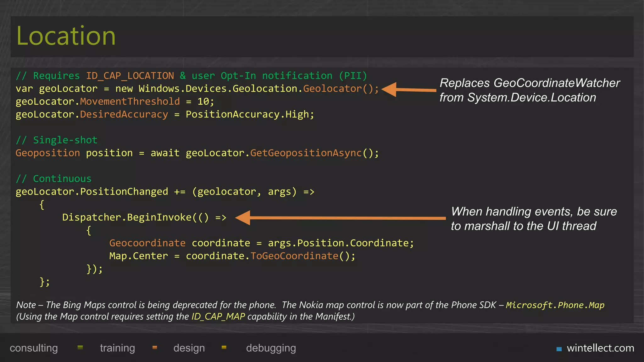This screenshot has width=644, height=362.
Task: Click the Location slide title
Action: [66, 36]
